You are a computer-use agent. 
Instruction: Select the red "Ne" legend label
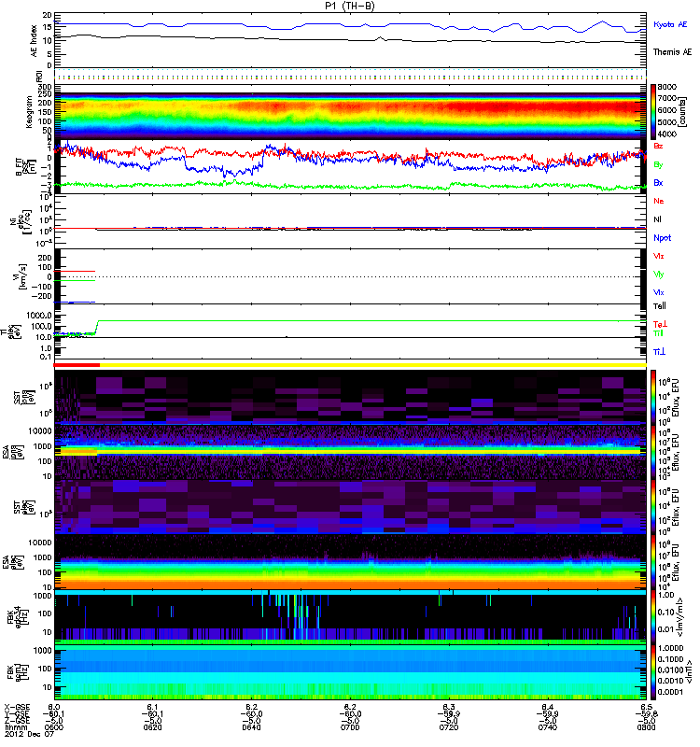pos(658,201)
